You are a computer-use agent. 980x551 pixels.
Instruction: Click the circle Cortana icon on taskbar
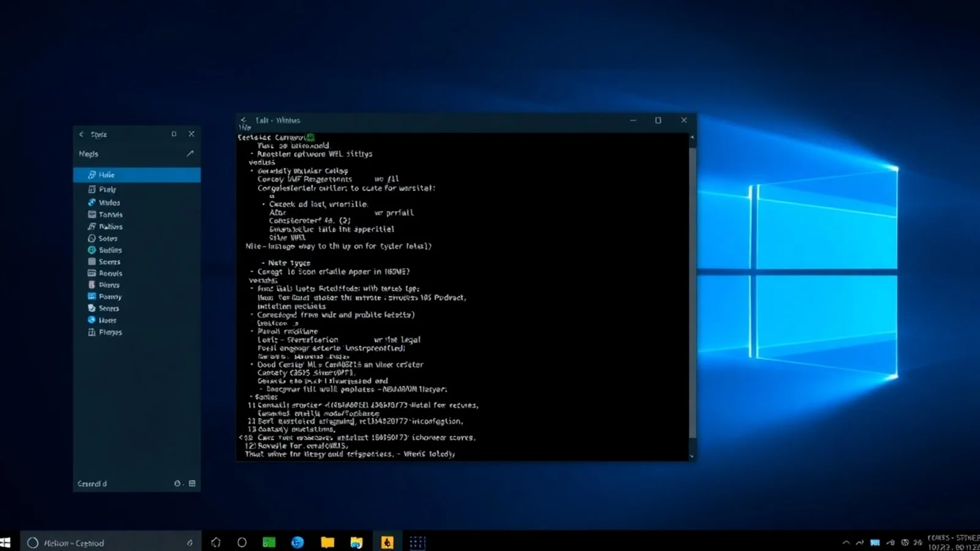(x=242, y=542)
